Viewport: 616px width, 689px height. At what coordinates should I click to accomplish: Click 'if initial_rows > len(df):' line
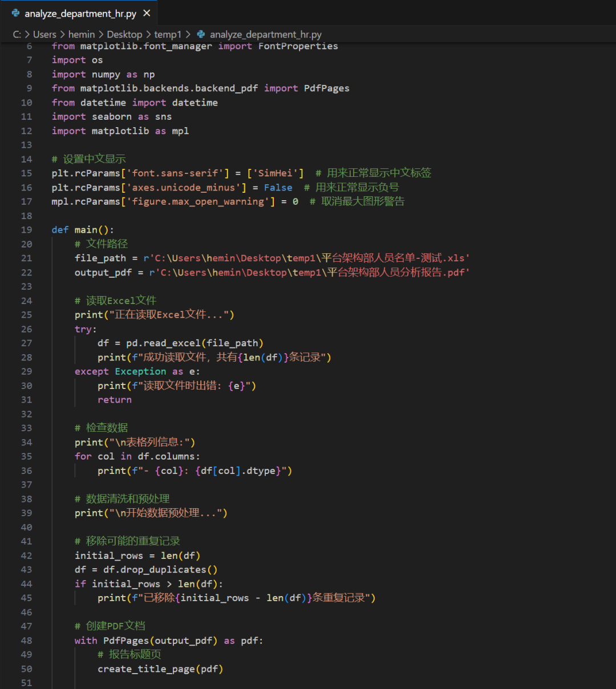click(149, 584)
